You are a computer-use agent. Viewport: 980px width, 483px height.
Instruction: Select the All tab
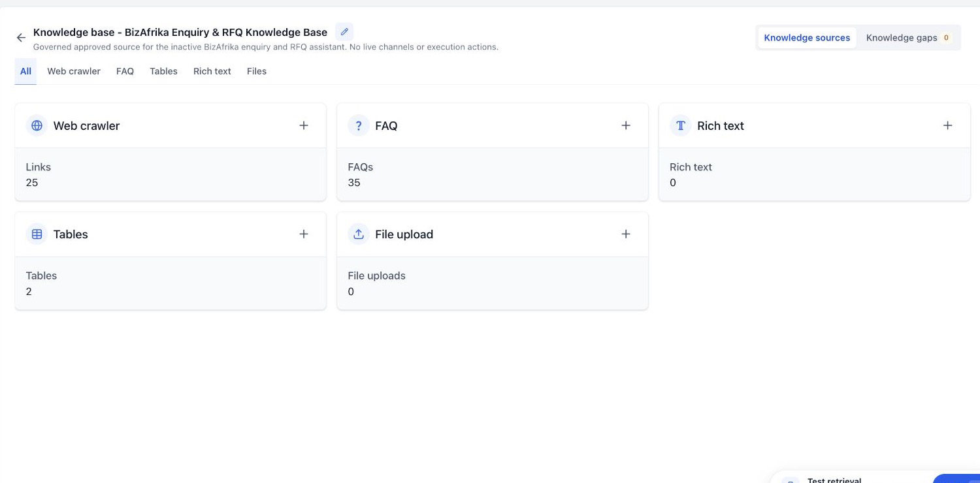pyautogui.click(x=25, y=71)
